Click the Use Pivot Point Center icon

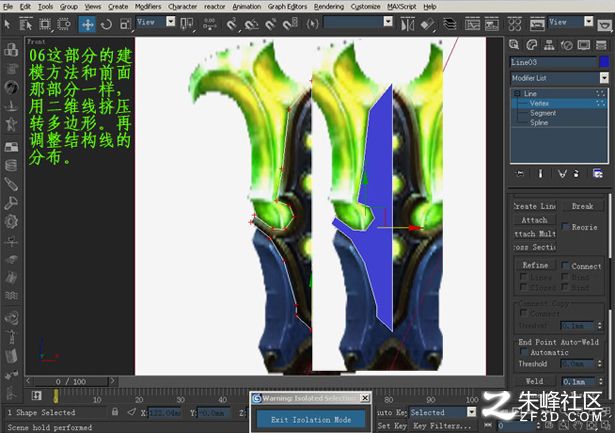pos(186,24)
